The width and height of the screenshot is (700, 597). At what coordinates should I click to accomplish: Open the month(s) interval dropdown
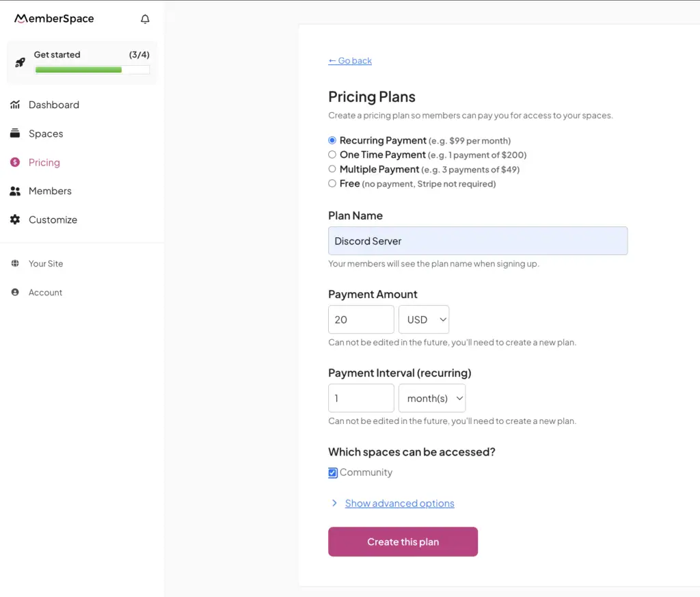click(x=432, y=398)
